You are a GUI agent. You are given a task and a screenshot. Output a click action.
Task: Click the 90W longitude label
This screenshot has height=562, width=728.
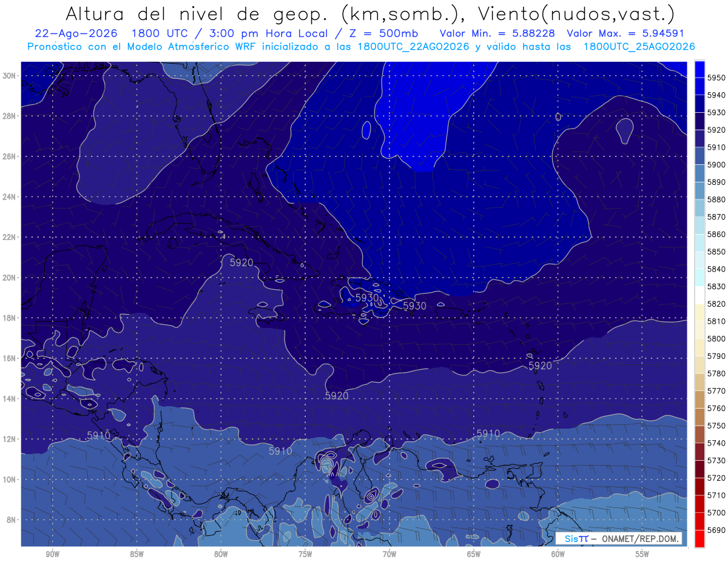click(x=52, y=554)
